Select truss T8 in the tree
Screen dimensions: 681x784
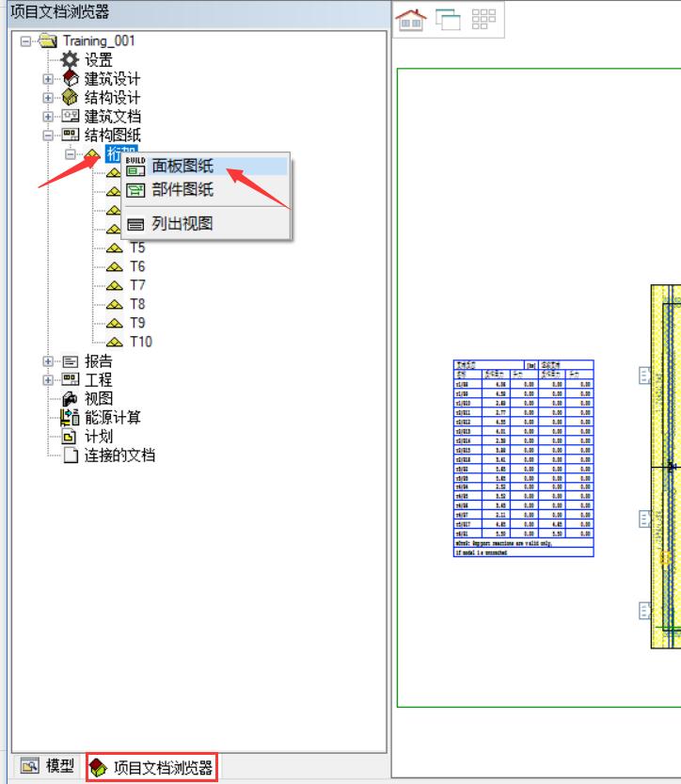tap(137, 305)
